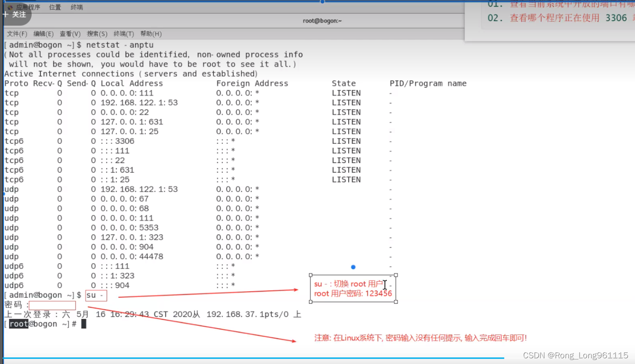Select the udp6 ::1:323 address

pos(118,276)
